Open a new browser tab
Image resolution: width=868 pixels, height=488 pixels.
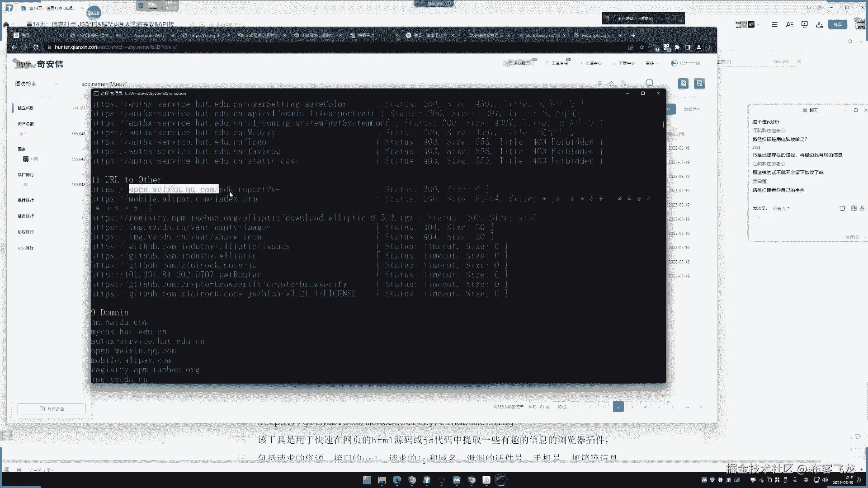point(633,35)
